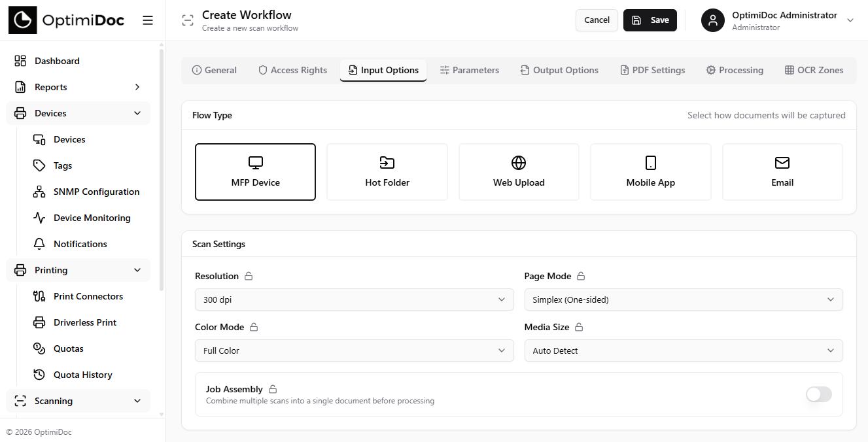
Task: Open Print Connectors page link
Action: (x=88, y=296)
